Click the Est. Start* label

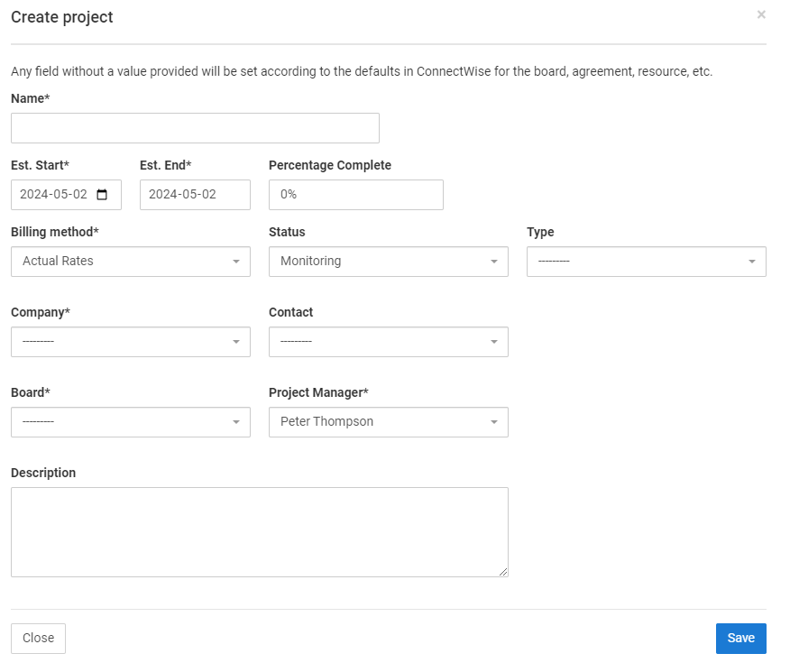(x=40, y=165)
